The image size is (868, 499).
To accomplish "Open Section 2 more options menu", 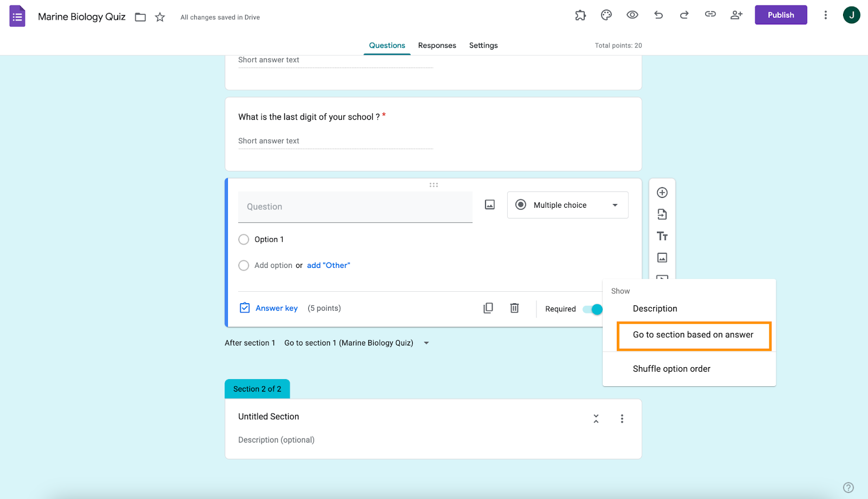I will click(622, 419).
